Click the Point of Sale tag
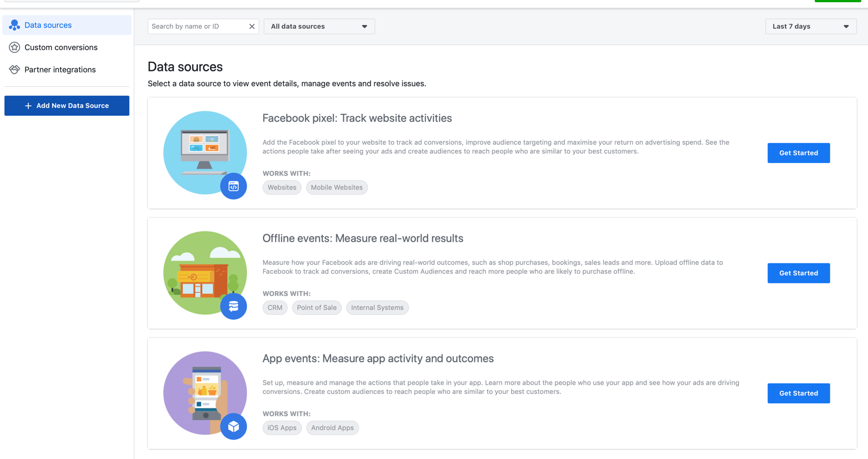The image size is (868, 459). pyautogui.click(x=317, y=308)
